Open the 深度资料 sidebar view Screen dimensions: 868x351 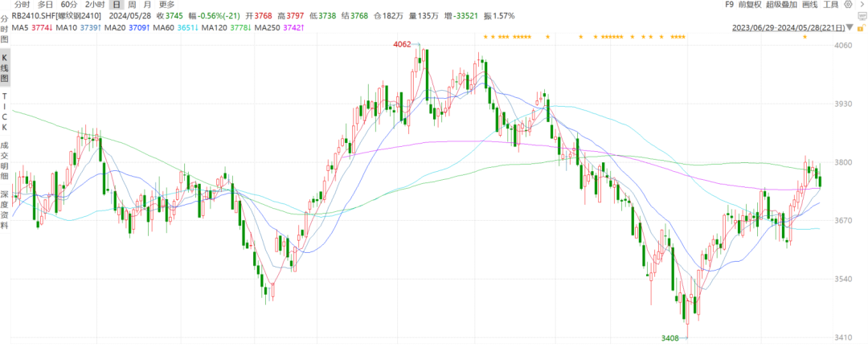[5, 210]
